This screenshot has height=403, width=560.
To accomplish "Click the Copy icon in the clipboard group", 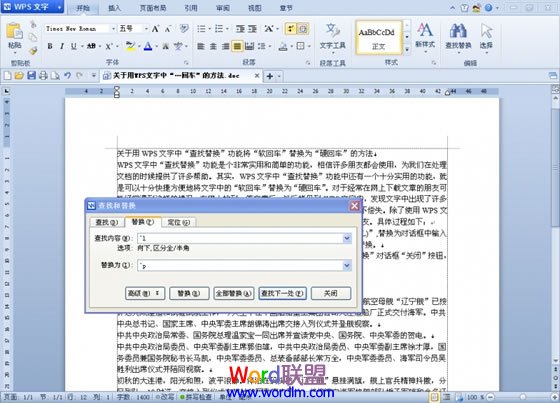I will pos(33,37).
